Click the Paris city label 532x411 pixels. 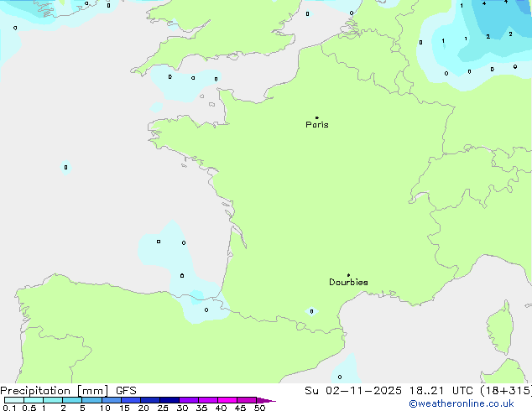click(x=317, y=125)
